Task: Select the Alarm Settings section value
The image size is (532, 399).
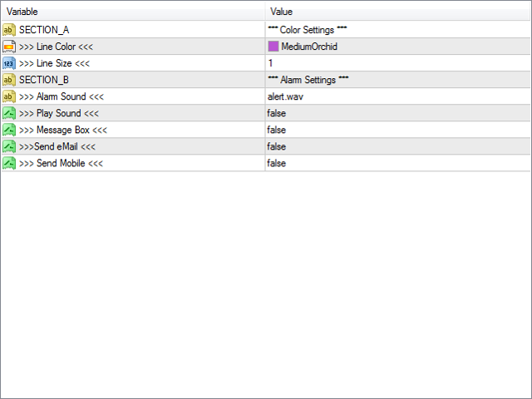Action: pos(308,80)
